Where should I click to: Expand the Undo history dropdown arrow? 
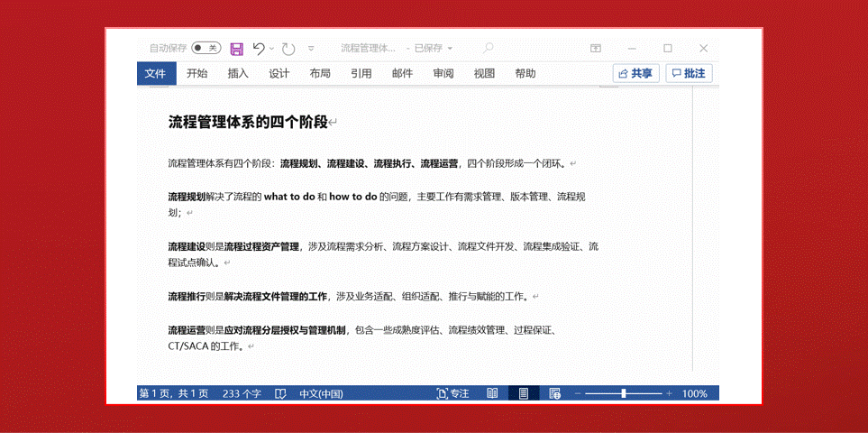tap(272, 49)
